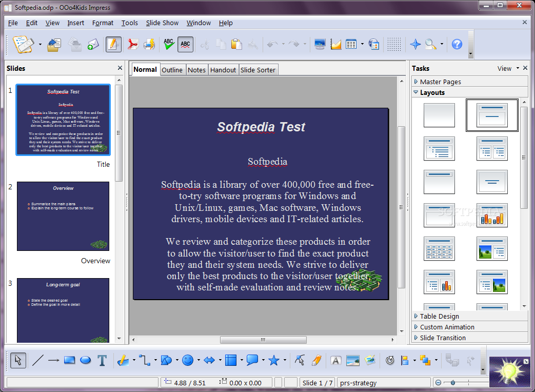Select the Line drawing tool
Image resolution: width=535 pixels, height=392 pixels.
click(37, 360)
